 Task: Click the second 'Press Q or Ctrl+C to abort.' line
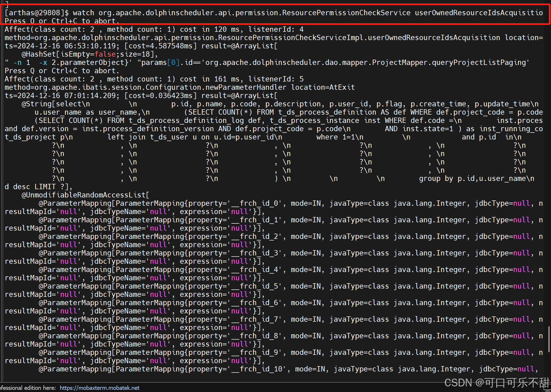[62, 71]
